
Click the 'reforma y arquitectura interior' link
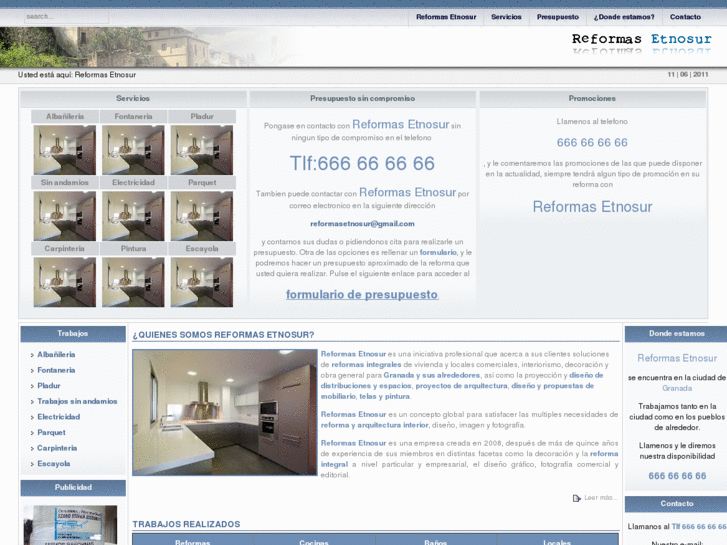pyautogui.click(x=374, y=425)
